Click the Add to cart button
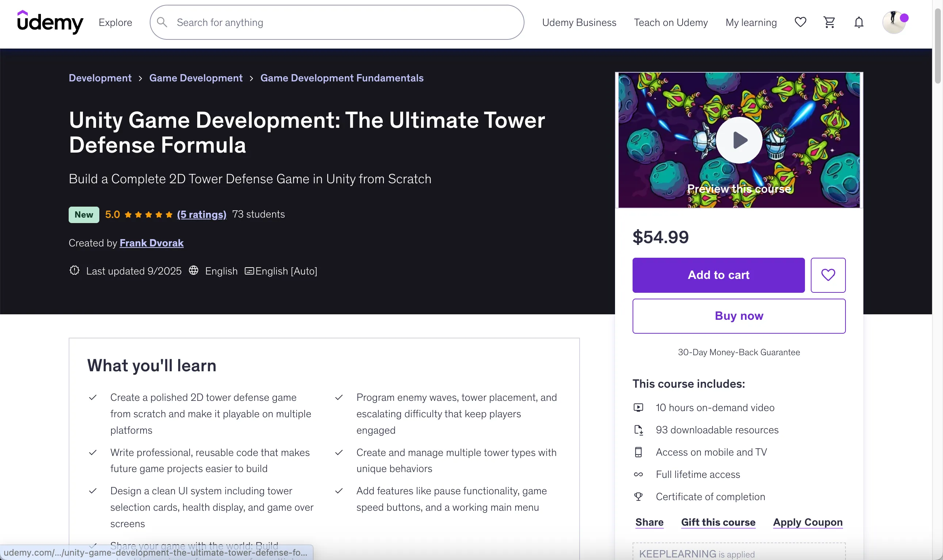 pyautogui.click(x=718, y=275)
